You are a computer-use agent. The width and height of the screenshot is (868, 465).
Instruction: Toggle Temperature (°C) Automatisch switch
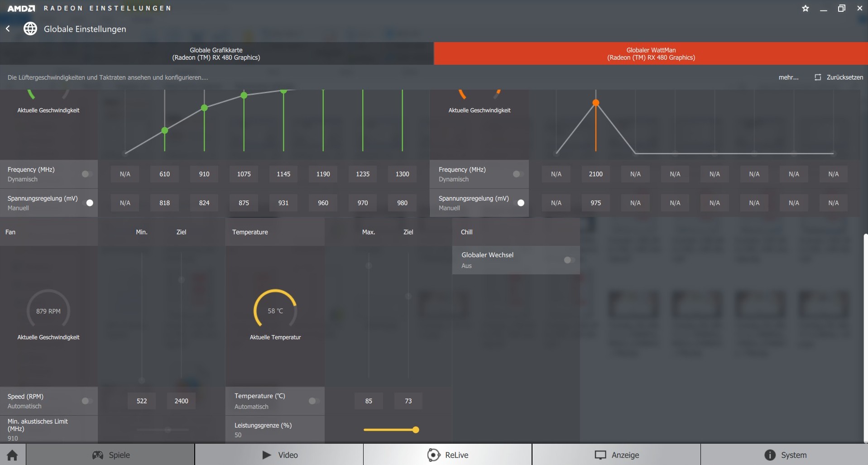pyautogui.click(x=314, y=401)
